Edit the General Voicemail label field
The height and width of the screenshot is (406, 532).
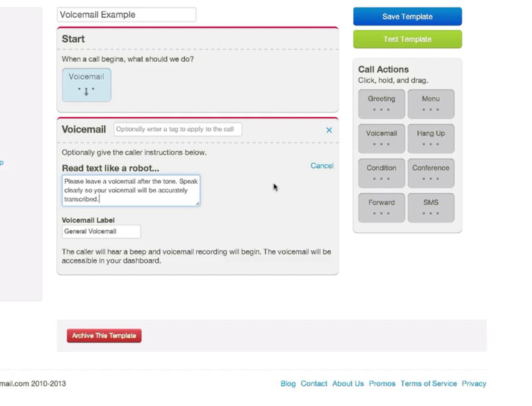(101, 232)
